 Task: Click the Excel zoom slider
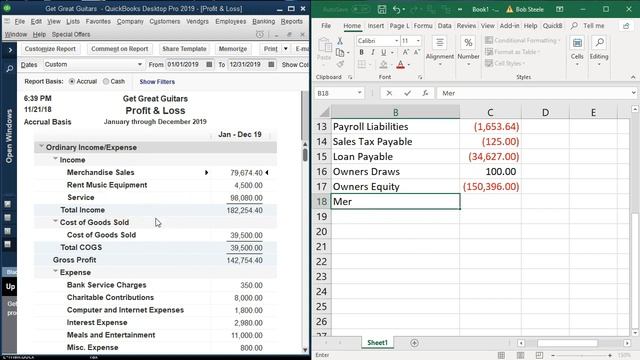tap(581, 356)
